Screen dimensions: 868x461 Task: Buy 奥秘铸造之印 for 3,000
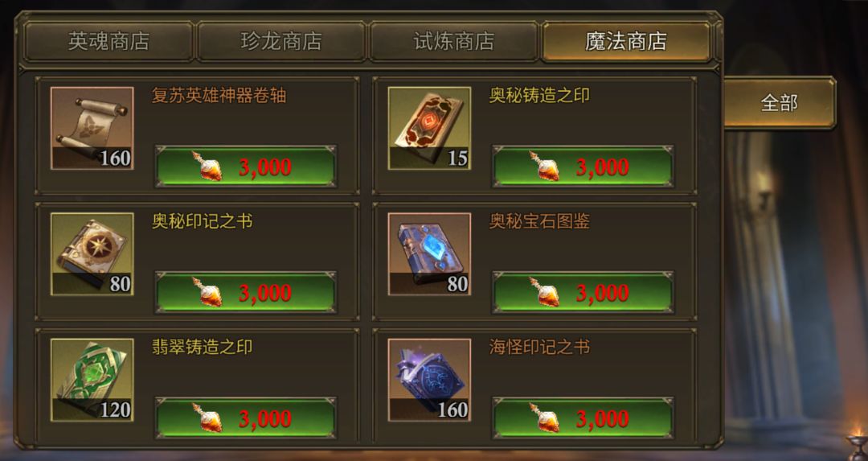coord(583,167)
